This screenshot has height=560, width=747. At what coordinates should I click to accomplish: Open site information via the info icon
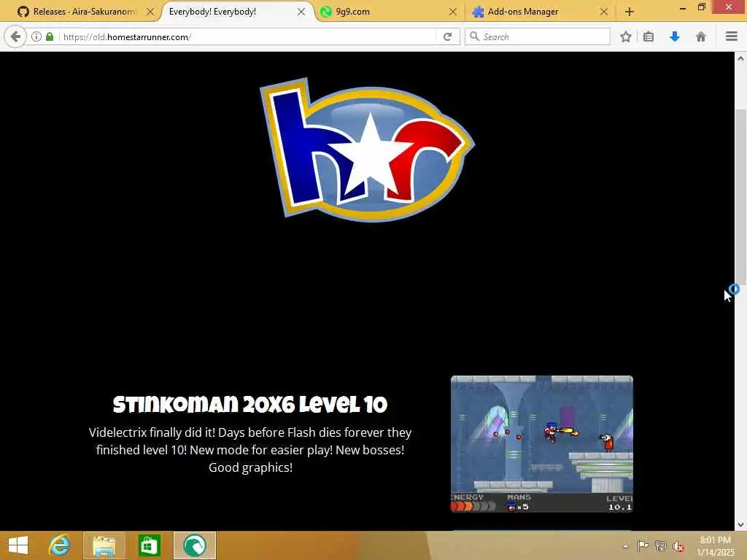coord(36,36)
